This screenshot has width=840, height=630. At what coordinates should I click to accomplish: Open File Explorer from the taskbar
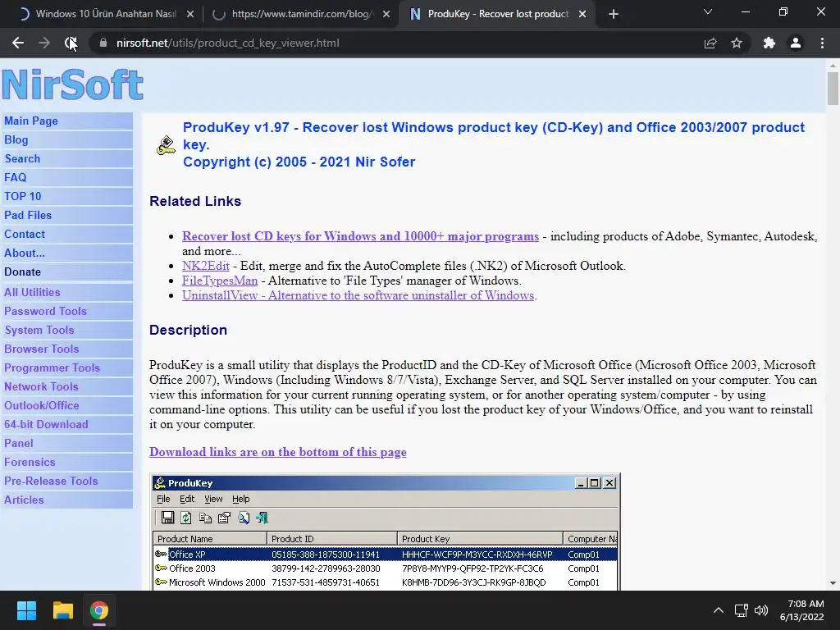(62, 610)
